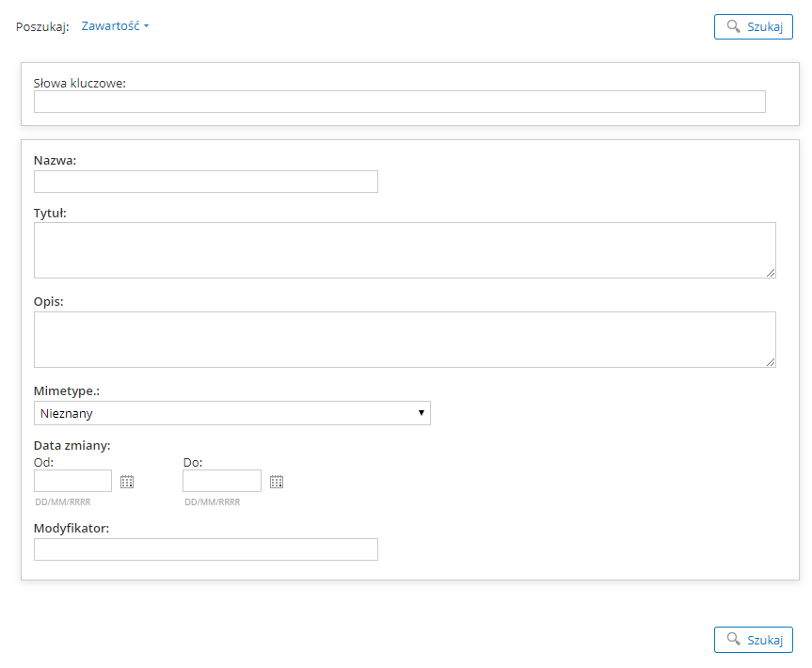Place cursor in the Opis text area

405,340
